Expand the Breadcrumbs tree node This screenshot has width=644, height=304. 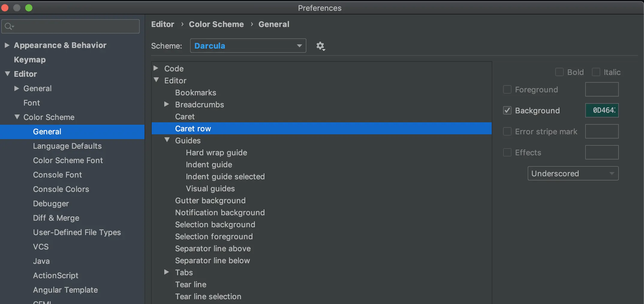[167, 104]
